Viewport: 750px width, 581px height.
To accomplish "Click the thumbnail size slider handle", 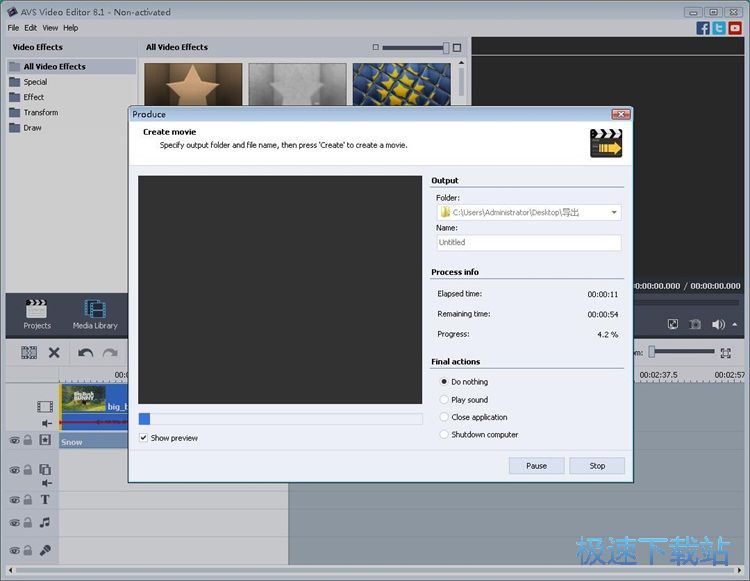I will pyautogui.click(x=446, y=47).
